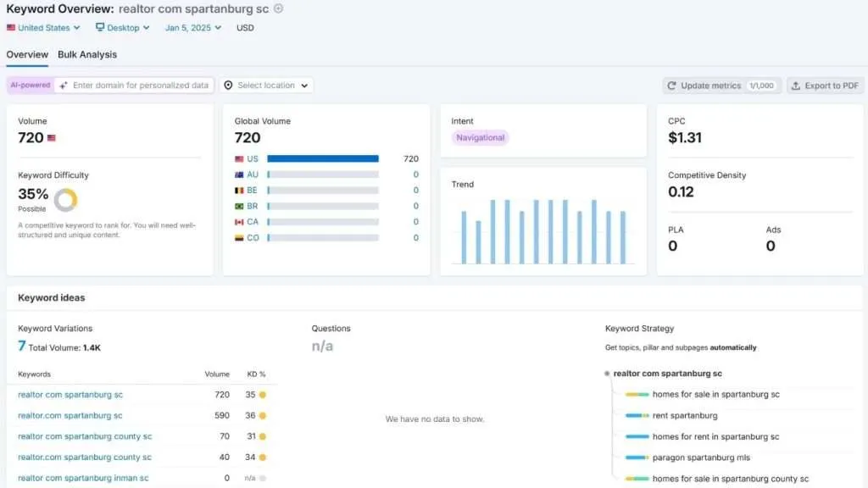Click the AI-powered badge
Screen dimensions: 868x488
click(x=31, y=86)
